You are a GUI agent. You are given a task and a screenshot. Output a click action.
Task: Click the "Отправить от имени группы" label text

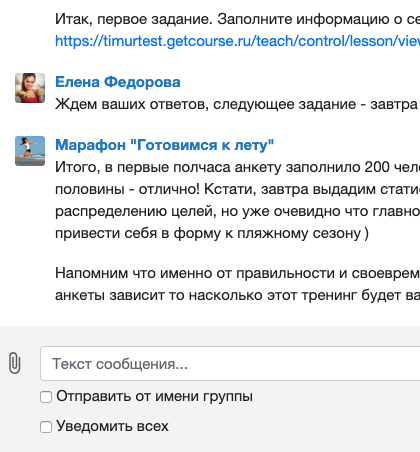[154, 397]
